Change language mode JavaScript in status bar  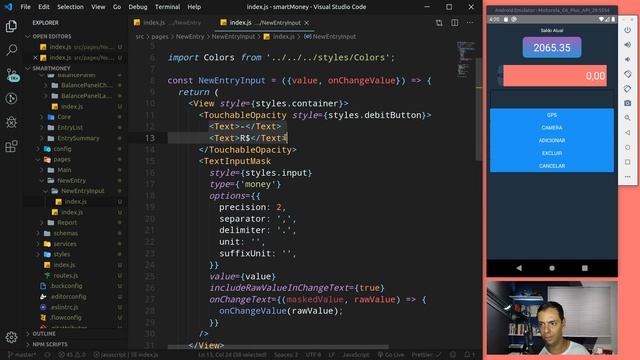click(x=355, y=355)
